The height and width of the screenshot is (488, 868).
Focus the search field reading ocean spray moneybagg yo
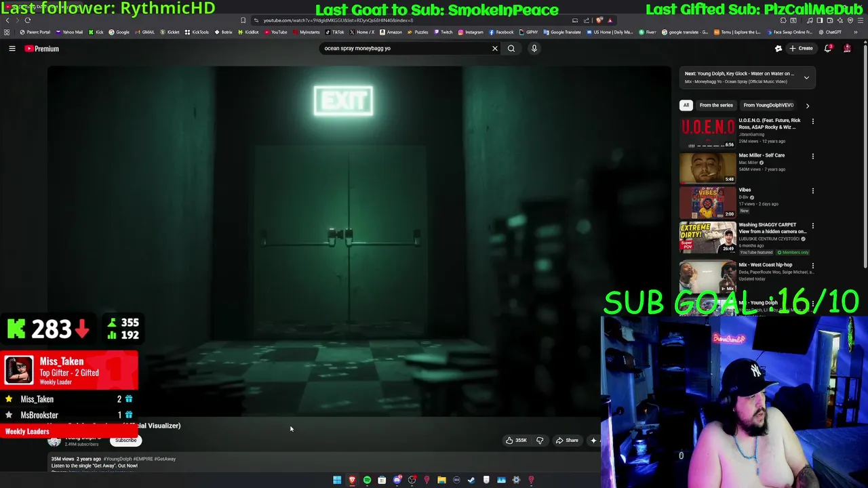tap(403, 48)
